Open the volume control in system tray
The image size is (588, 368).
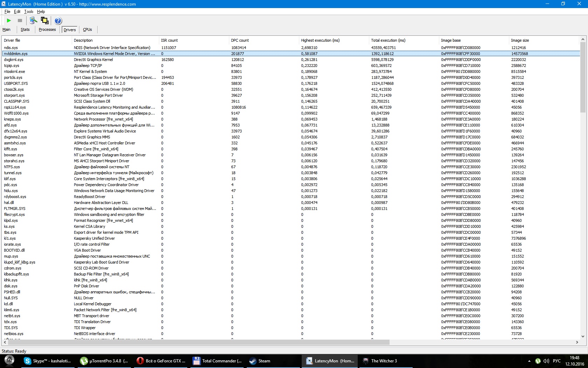click(546, 361)
